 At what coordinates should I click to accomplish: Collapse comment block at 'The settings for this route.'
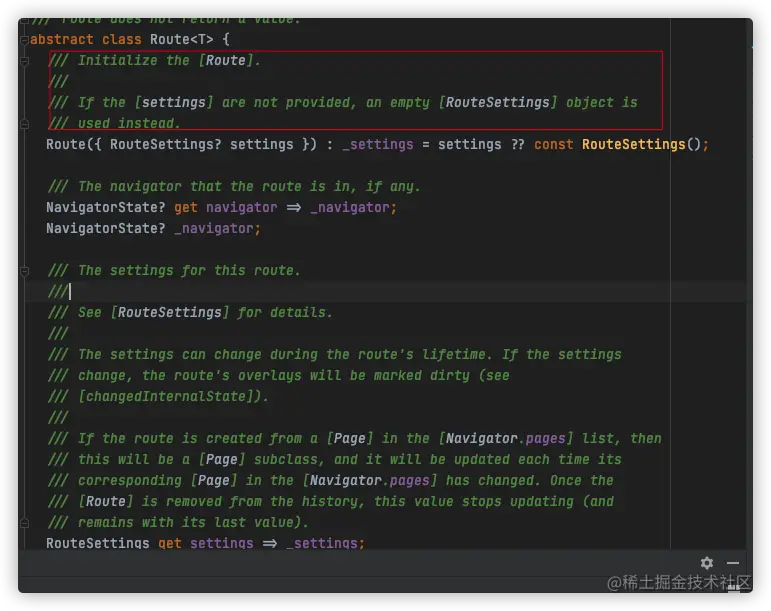25,271
